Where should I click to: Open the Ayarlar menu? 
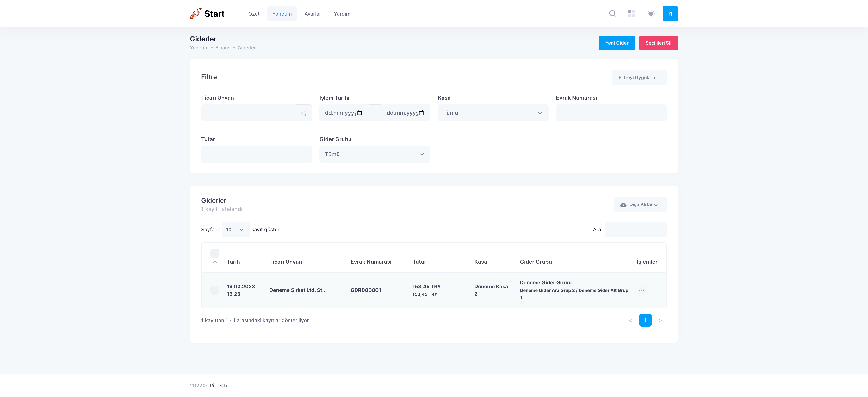(x=312, y=14)
